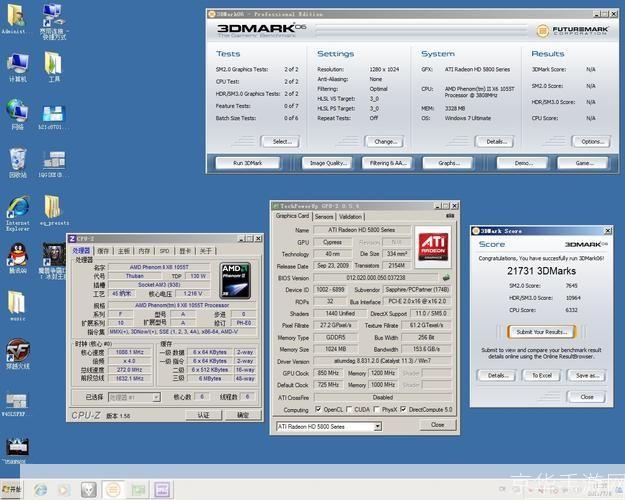Click the AMD Phenom II logo in CPU-Z

point(235,281)
